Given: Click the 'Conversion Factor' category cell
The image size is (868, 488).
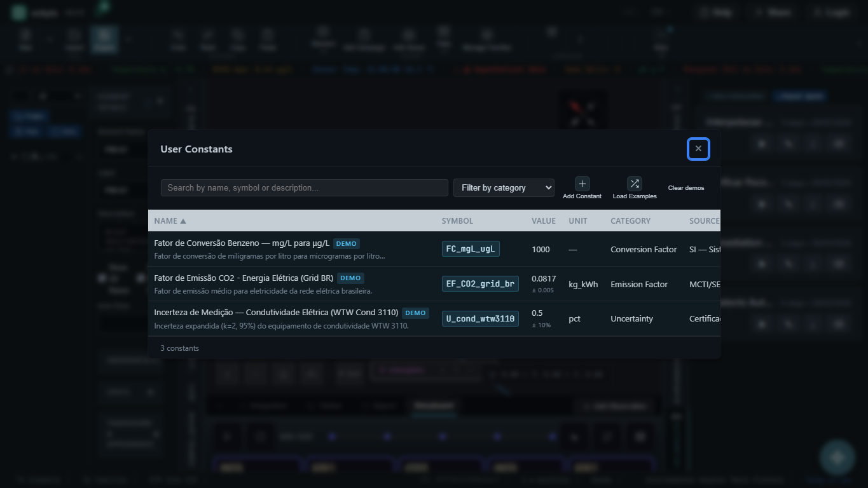Looking at the screenshot, I should click(x=644, y=249).
